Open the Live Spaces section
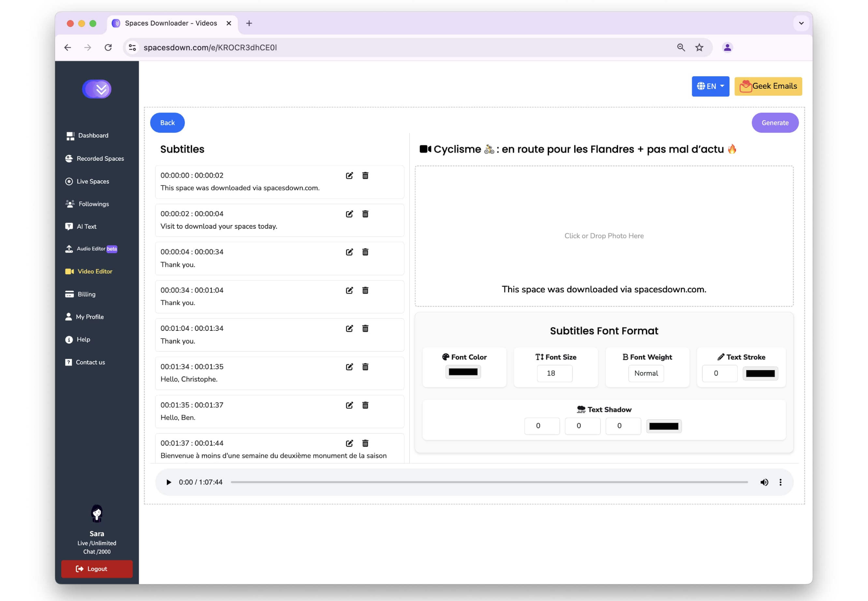 [x=93, y=181]
